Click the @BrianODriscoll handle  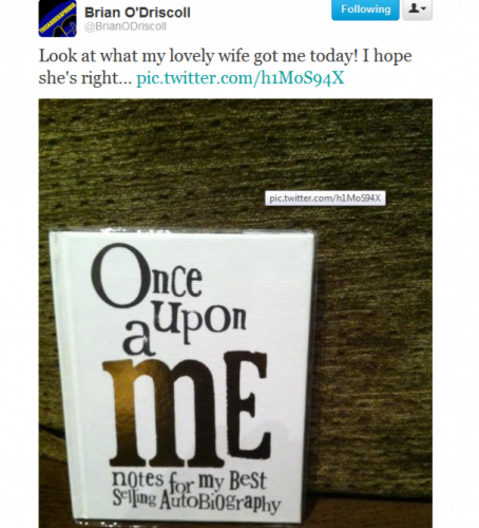point(125,27)
